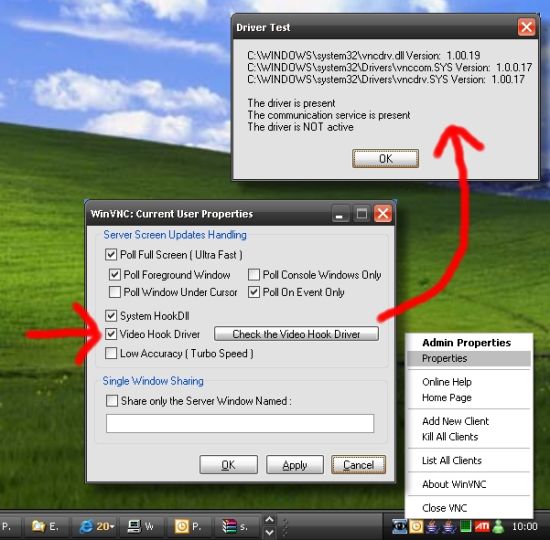Image resolution: width=550 pixels, height=540 pixels.
Task: Click the orange clock tray icon
Action: [x=416, y=526]
